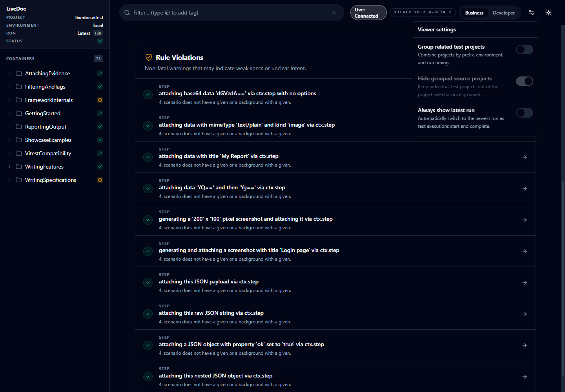
Task: Click the Latest run label
Action: [84, 33]
